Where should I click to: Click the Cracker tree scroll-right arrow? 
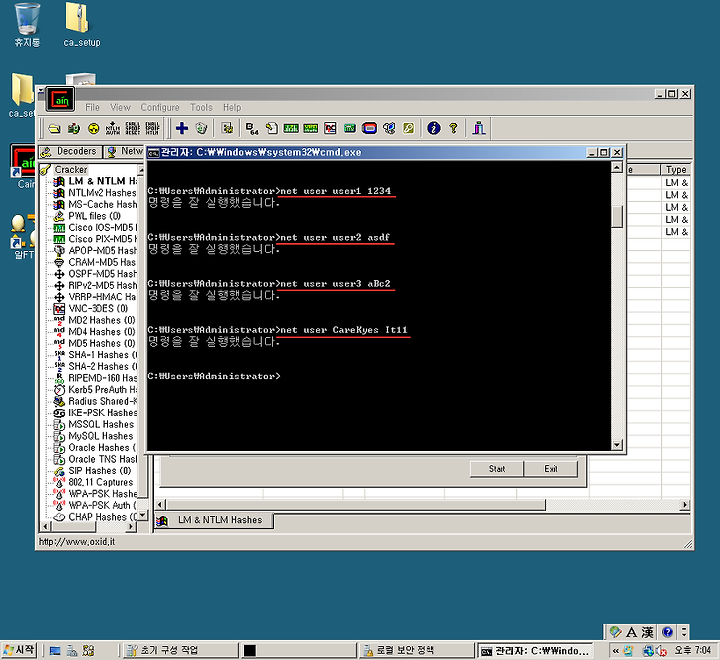131,526
